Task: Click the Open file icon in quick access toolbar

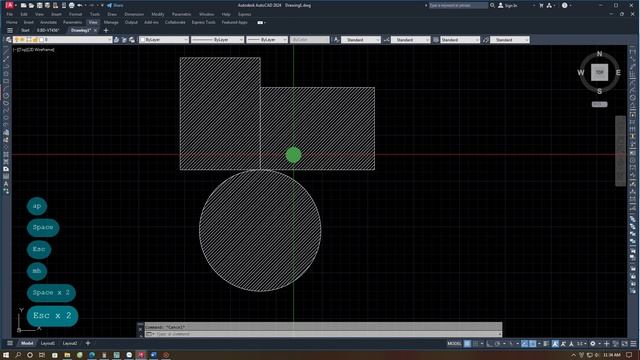Action: click(x=31, y=5)
